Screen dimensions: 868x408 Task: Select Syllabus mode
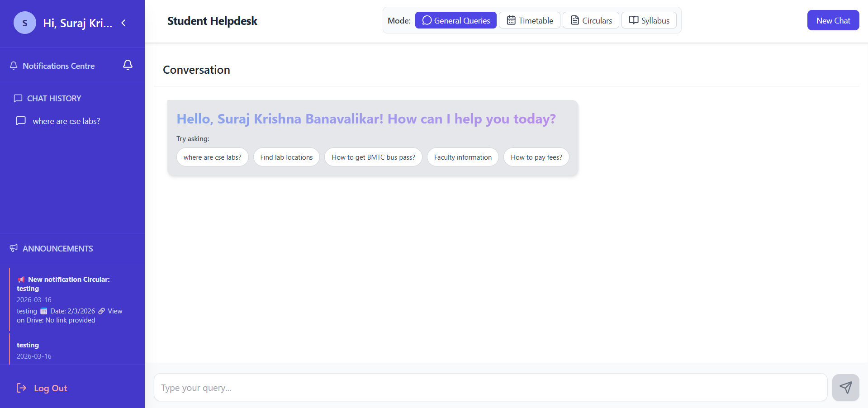(x=649, y=20)
